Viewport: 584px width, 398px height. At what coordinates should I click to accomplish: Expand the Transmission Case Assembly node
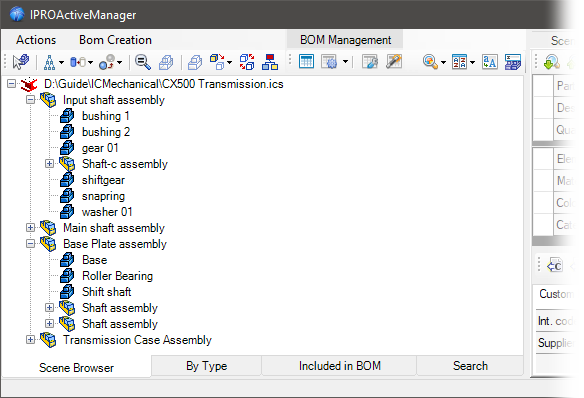click(31, 340)
